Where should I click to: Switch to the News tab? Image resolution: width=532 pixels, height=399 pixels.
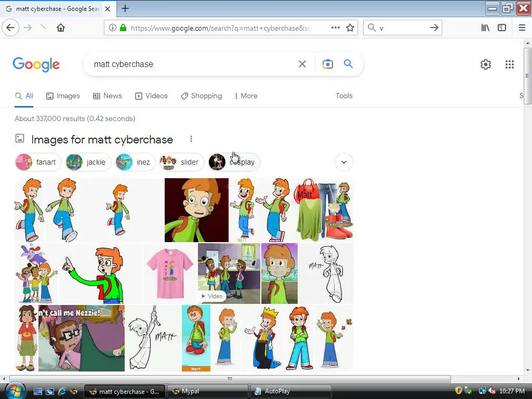[108, 96]
